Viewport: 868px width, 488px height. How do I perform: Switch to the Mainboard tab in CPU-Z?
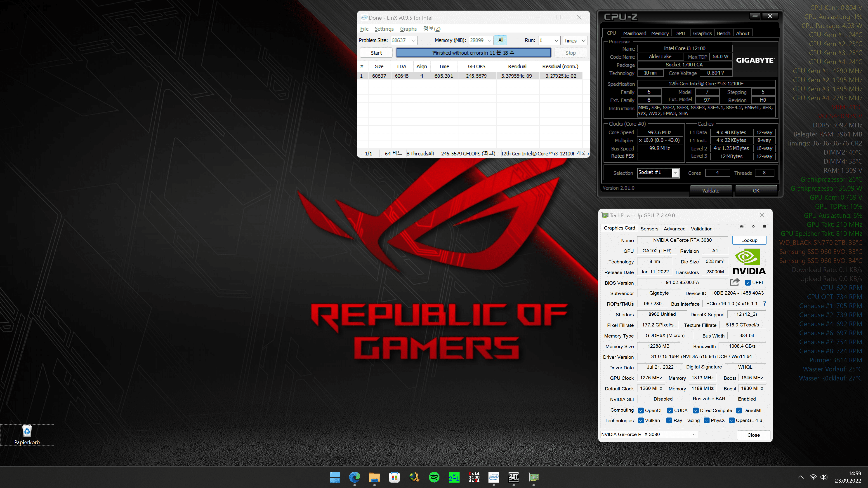click(x=634, y=33)
